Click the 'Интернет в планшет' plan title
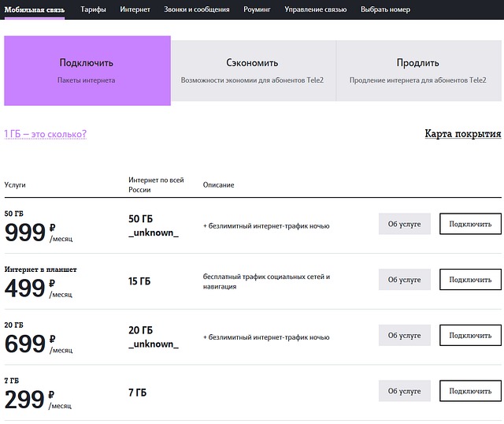This screenshot has width=504, height=424. [x=40, y=270]
